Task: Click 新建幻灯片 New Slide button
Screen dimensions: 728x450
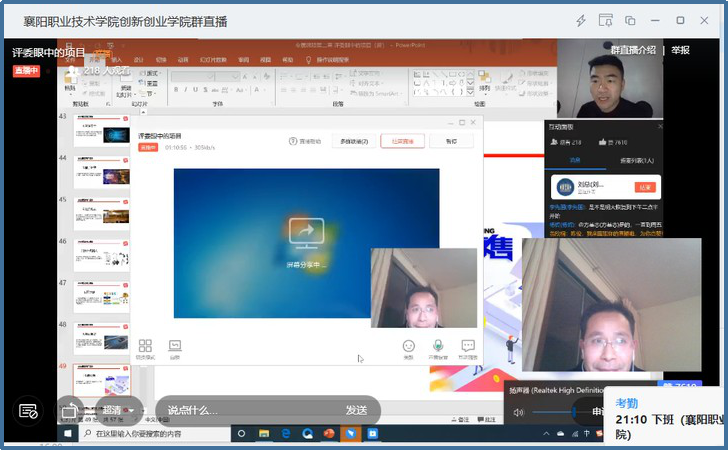Action: click(x=126, y=84)
